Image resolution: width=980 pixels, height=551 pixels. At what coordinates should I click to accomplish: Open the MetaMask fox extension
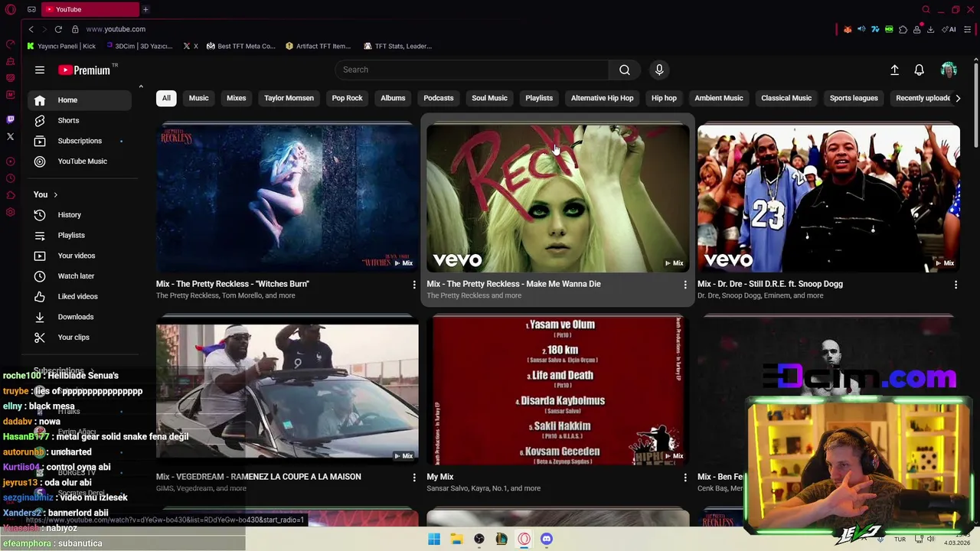848,29
